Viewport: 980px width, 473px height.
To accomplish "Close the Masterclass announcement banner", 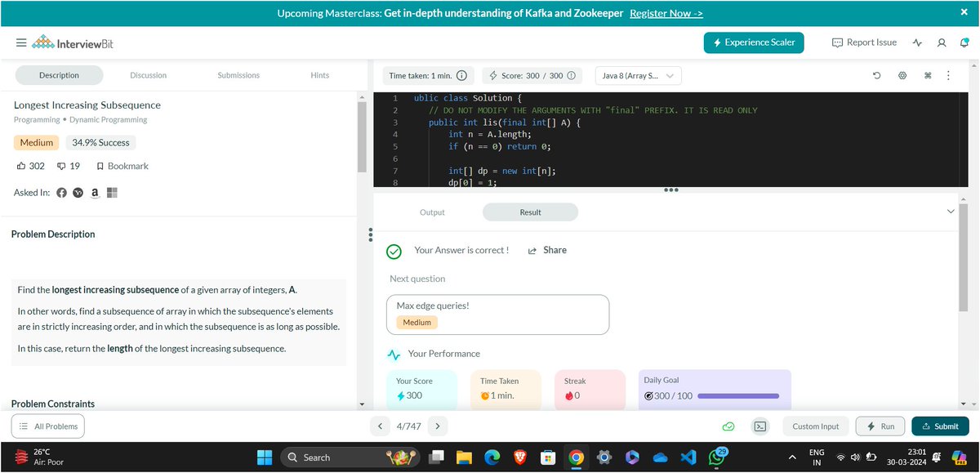I will (x=964, y=12).
